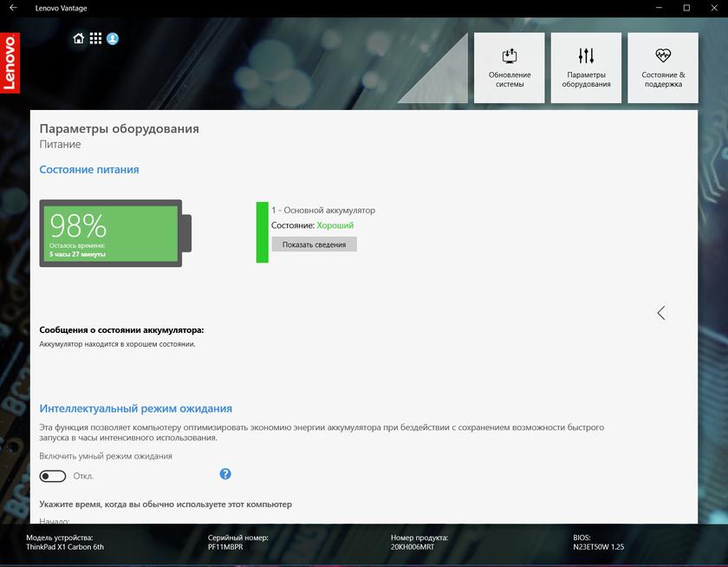Expand the side panel with left chevron
Screen dimensions: 728x567
(661, 313)
